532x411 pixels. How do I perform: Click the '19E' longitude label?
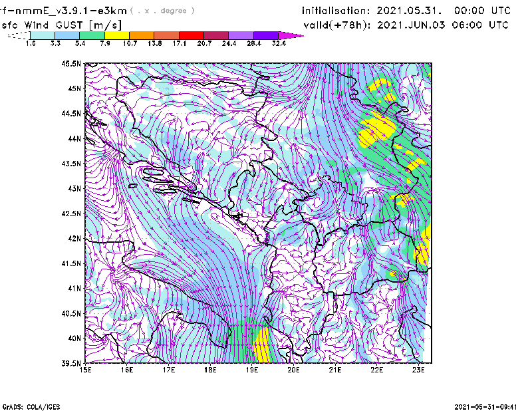252,370
